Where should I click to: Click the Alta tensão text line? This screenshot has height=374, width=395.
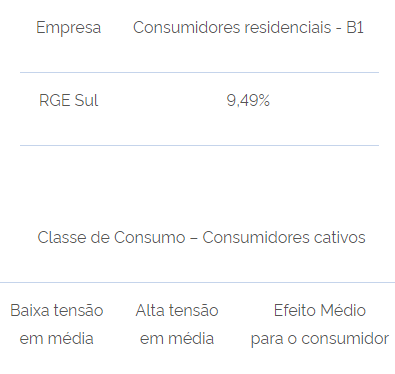pyautogui.click(x=177, y=310)
